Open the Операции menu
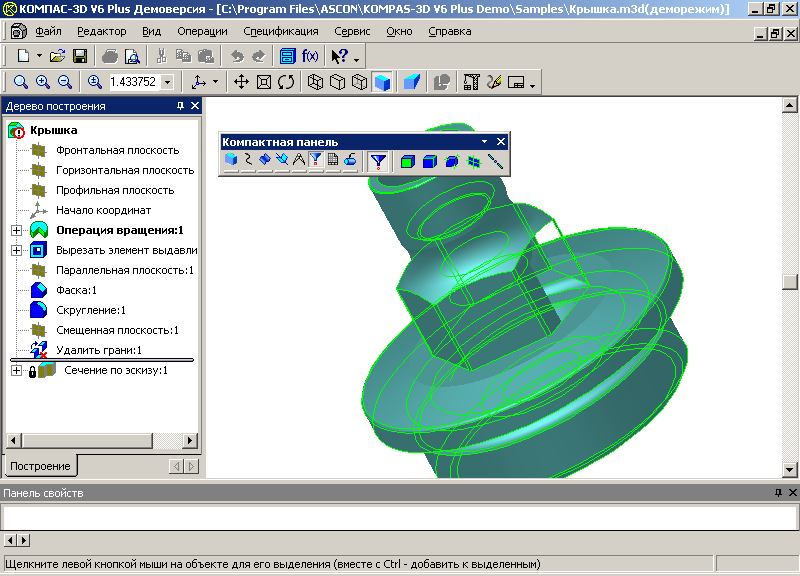Screen dimensions: 800x576 (x=203, y=32)
